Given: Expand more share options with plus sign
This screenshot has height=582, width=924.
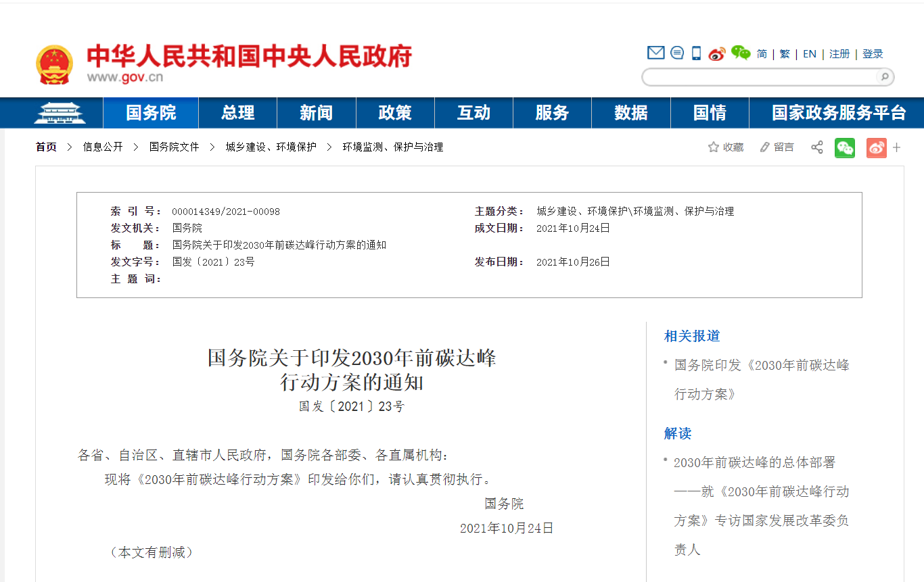Looking at the screenshot, I should click(x=897, y=147).
